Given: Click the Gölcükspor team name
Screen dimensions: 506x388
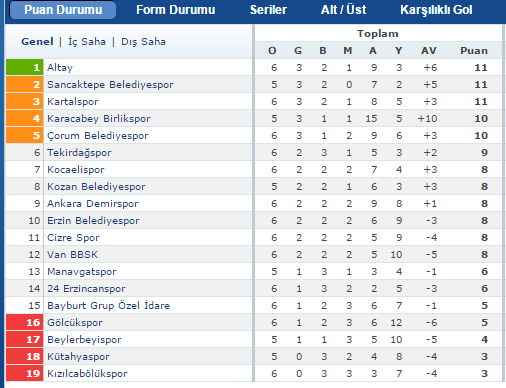Looking at the screenshot, I should pyautogui.click(x=75, y=323).
